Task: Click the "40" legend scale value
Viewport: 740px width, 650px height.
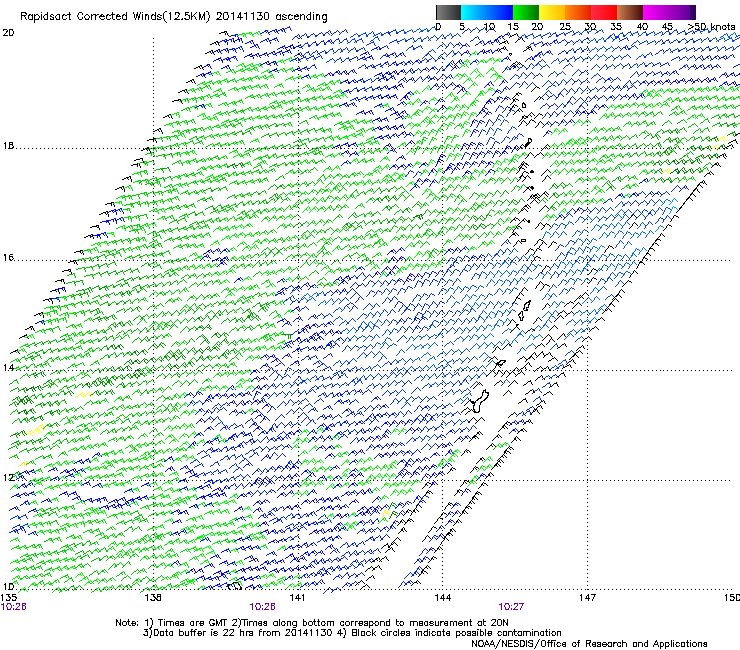Action: click(x=642, y=27)
